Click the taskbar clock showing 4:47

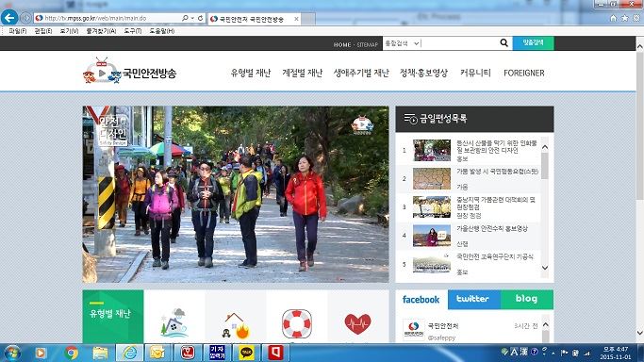(616, 353)
